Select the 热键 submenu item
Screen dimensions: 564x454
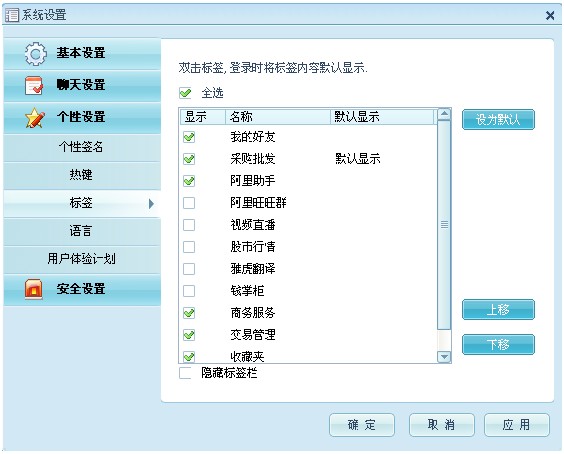82,175
